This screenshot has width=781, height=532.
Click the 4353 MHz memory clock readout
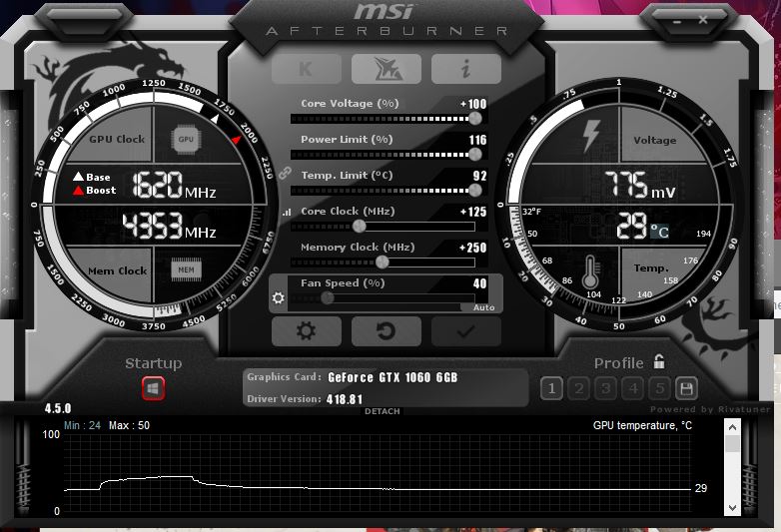pyautogui.click(x=170, y=226)
